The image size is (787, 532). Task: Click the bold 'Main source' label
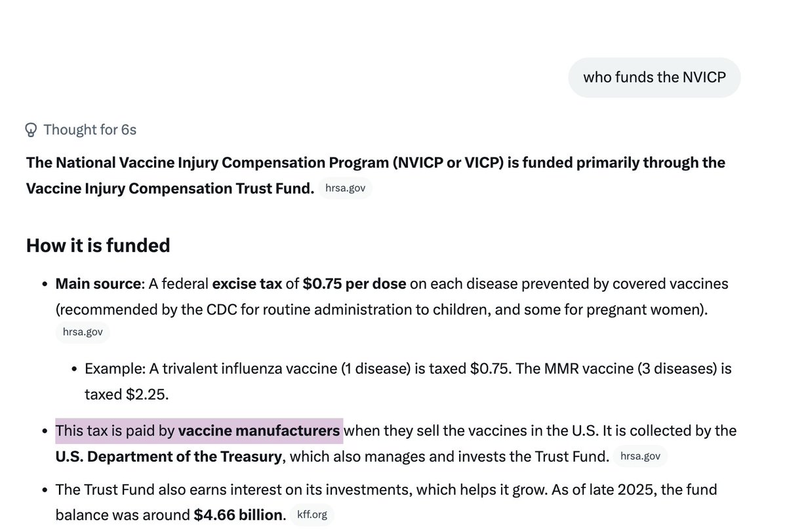[x=98, y=284]
